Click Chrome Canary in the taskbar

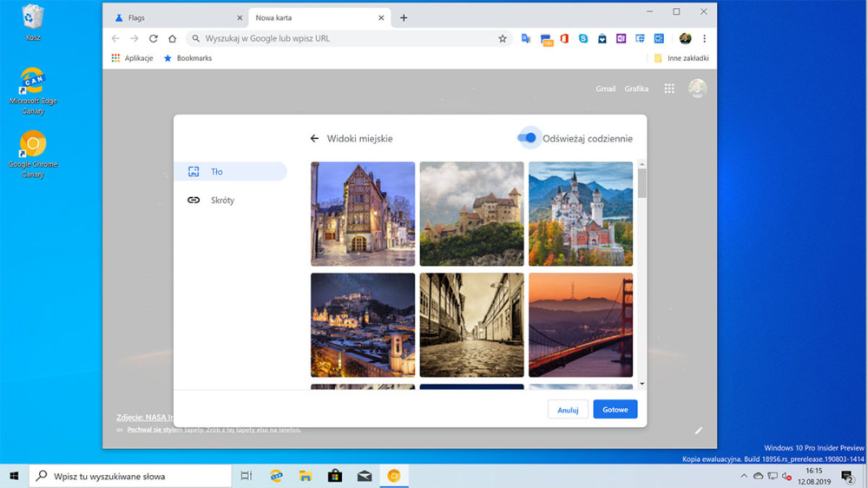click(393, 476)
